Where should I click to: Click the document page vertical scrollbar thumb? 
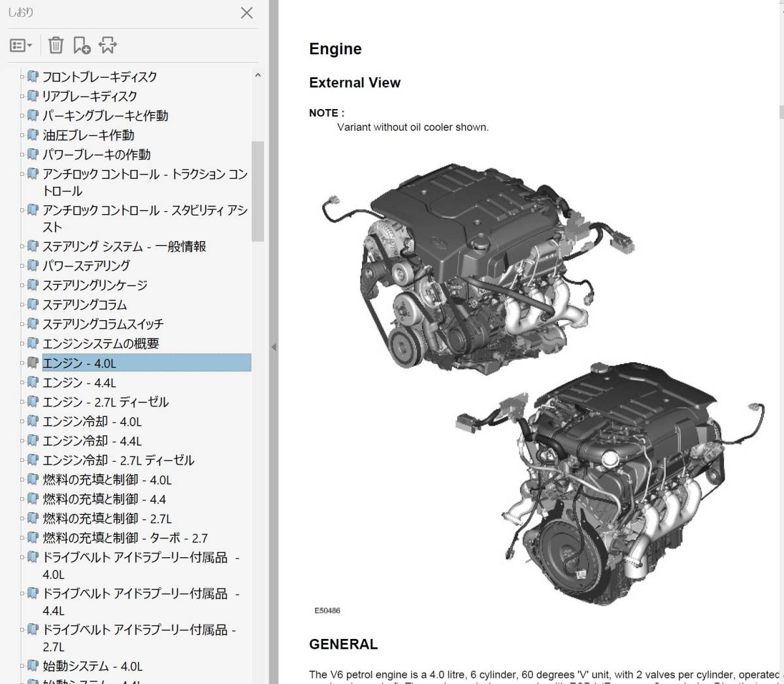pos(781,112)
